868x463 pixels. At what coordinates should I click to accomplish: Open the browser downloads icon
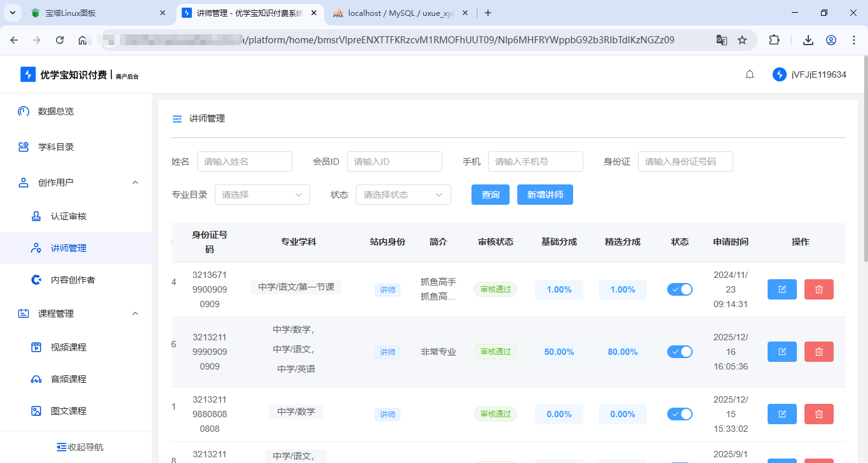(808, 40)
